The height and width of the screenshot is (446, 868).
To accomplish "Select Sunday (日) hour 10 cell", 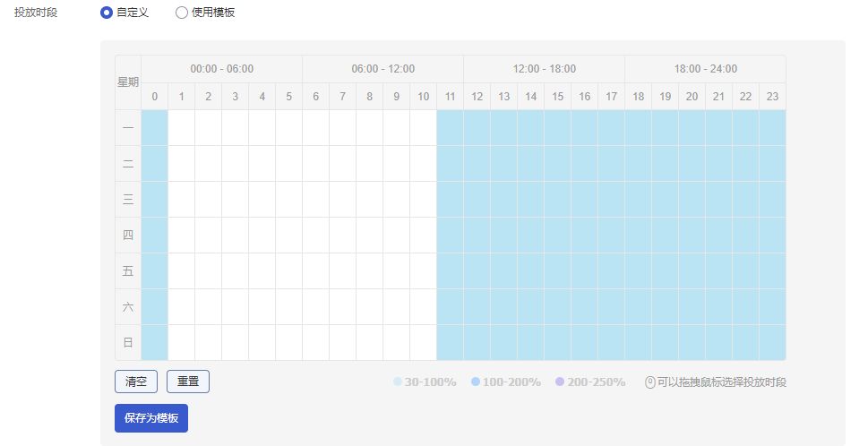I will click(x=423, y=342).
